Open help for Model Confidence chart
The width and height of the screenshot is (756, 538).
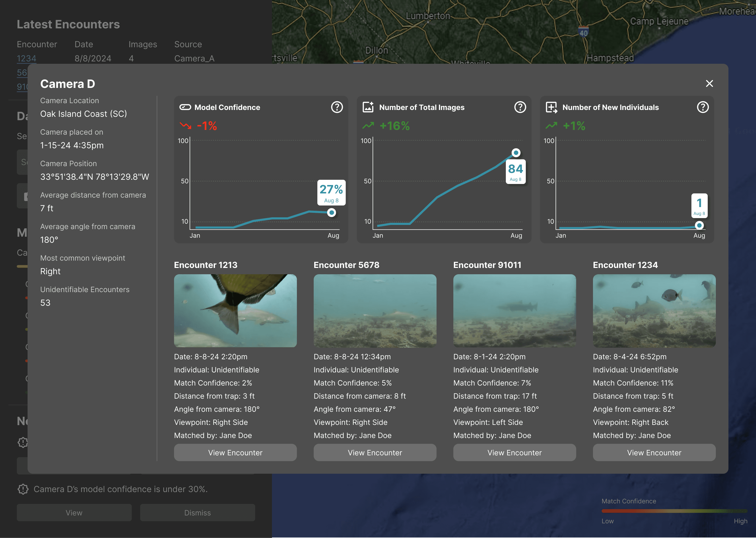point(337,107)
